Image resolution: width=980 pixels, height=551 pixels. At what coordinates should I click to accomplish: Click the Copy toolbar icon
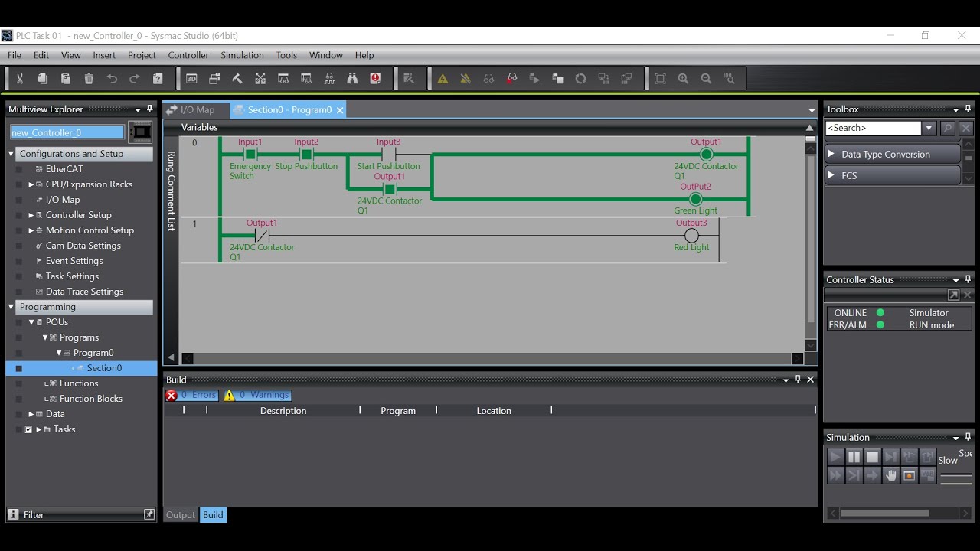(x=43, y=78)
